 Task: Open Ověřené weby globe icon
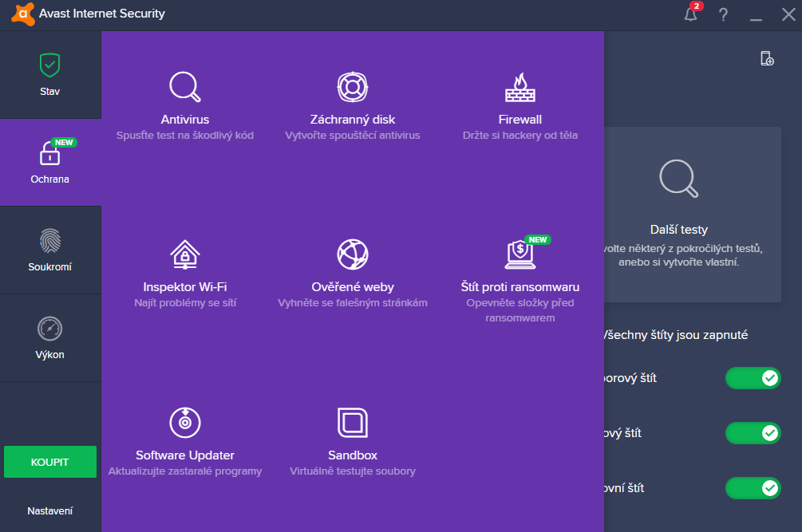pos(353,254)
